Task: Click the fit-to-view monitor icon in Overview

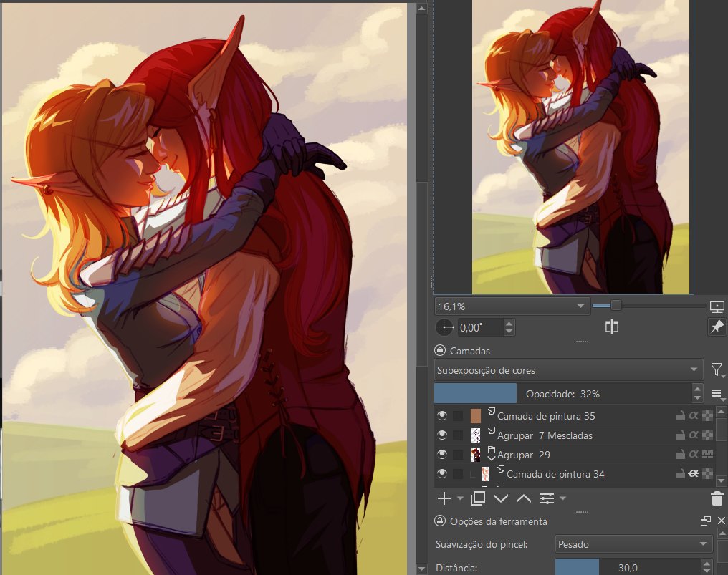Action: [717, 306]
